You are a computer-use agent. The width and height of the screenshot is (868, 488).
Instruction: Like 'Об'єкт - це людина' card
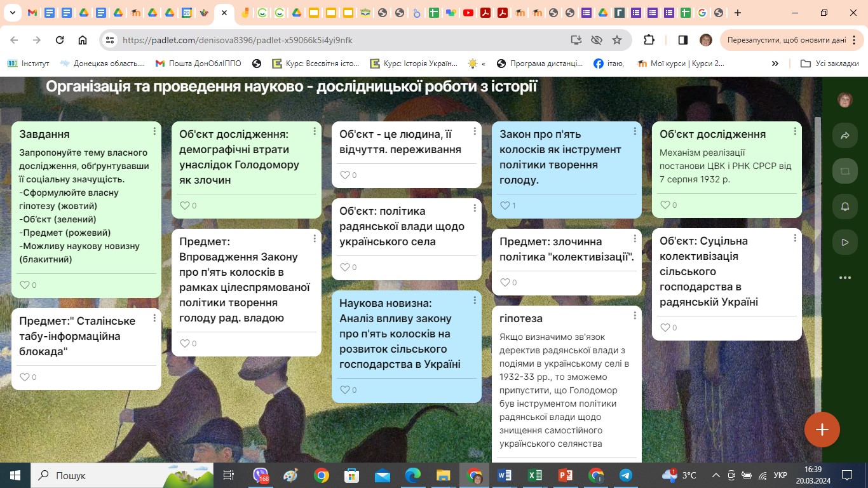click(345, 175)
